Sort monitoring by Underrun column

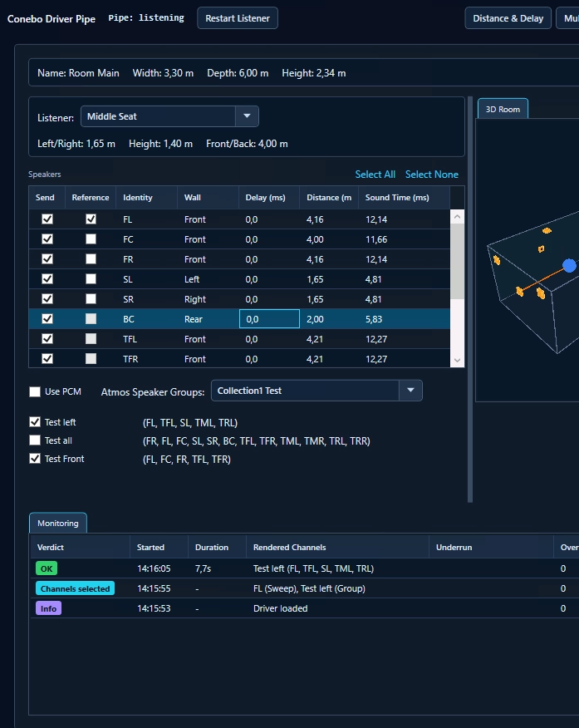pos(491,547)
